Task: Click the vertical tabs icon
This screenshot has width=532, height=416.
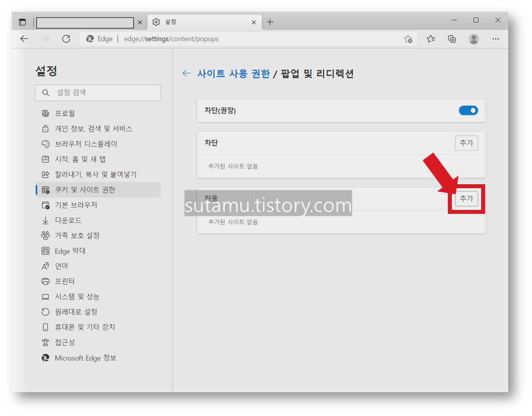Action: tap(22, 22)
